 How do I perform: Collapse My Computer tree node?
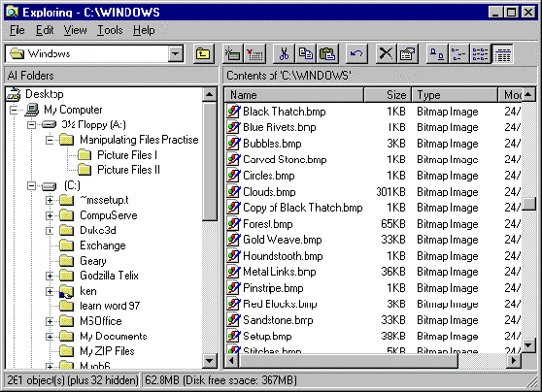click(15, 110)
